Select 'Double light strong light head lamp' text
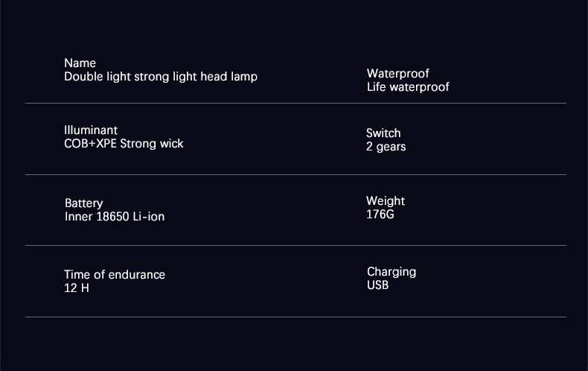The image size is (588, 371). pos(161,77)
